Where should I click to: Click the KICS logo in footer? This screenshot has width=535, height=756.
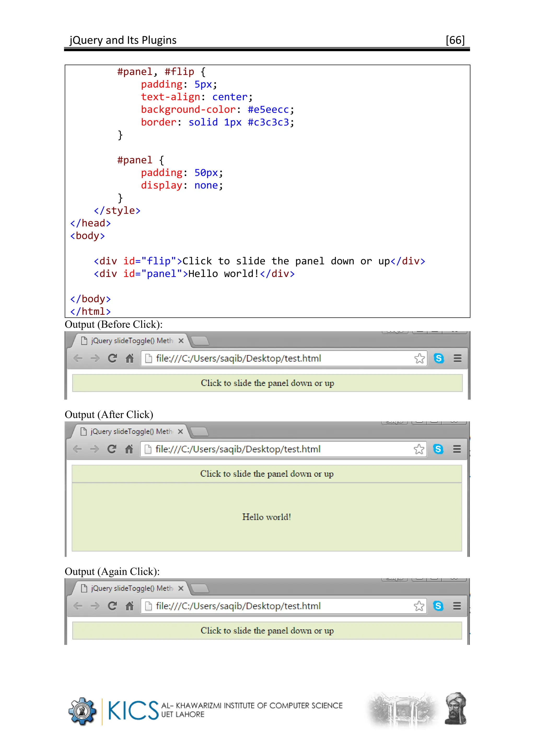(133, 711)
